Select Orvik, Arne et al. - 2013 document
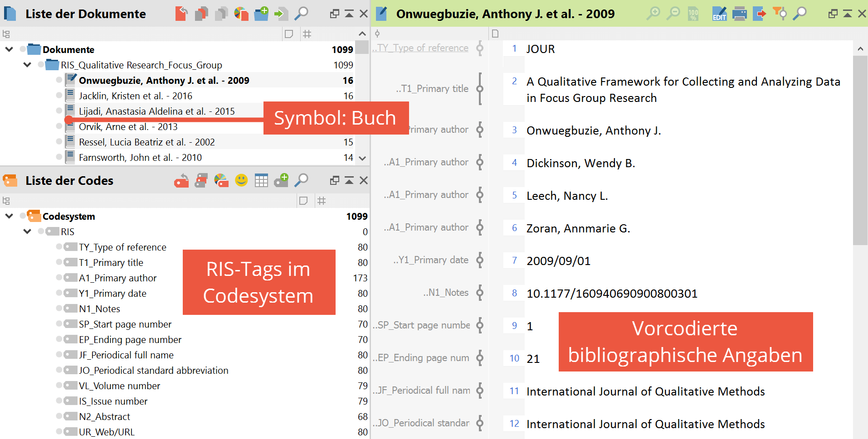Viewport: 868px width, 439px height. pos(128,126)
